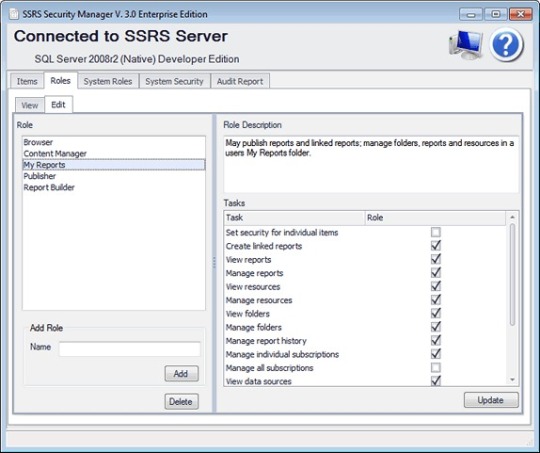This screenshot has width=540, height=453.
Task: Click the app icon in title bar
Action: click(x=14, y=14)
